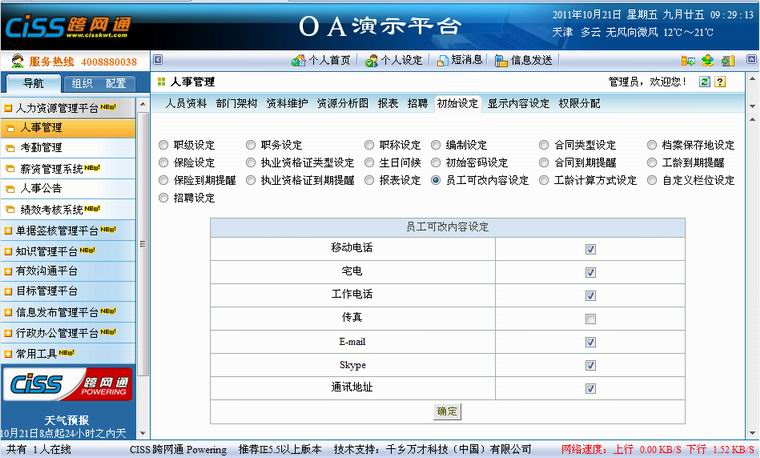Open 短消息 short messages
The height and width of the screenshot is (458, 760).
click(459, 61)
